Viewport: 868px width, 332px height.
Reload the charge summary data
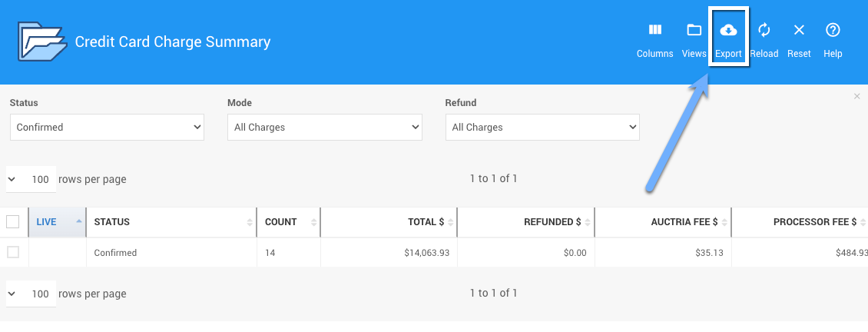click(x=764, y=31)
